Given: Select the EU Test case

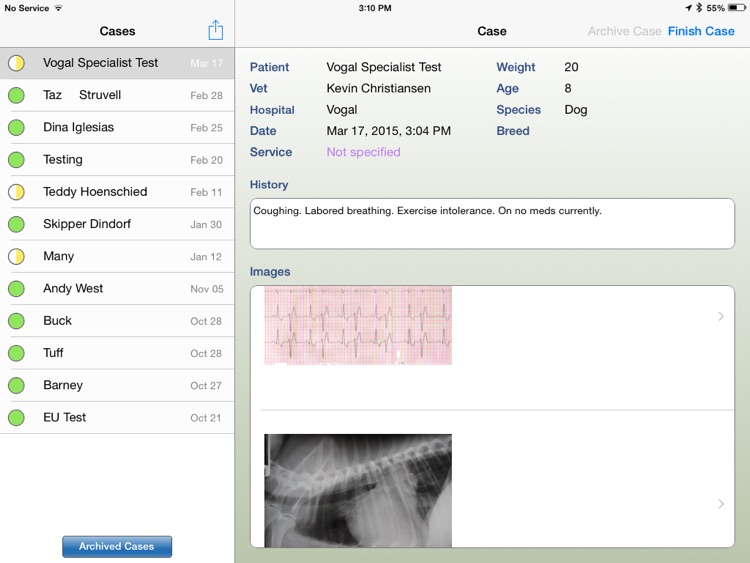Looking at the screenshot, I should point(117,418).
